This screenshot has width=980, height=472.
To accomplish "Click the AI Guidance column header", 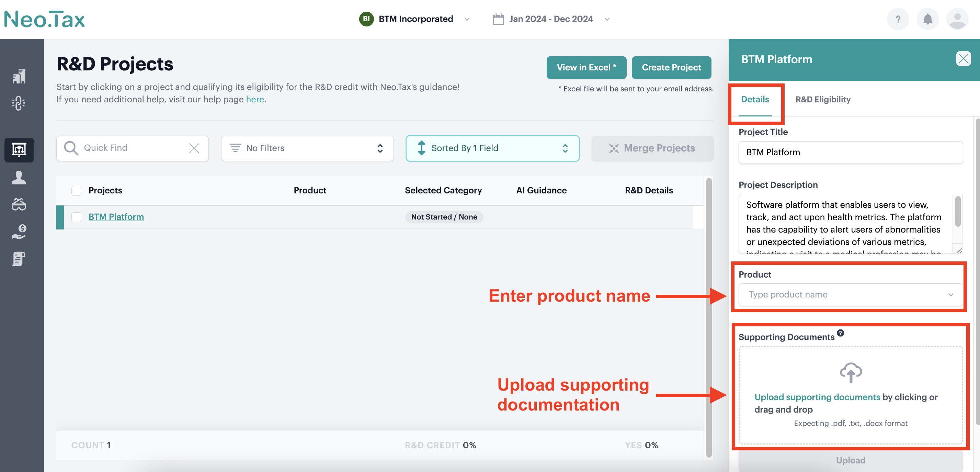I will (541, 190).
